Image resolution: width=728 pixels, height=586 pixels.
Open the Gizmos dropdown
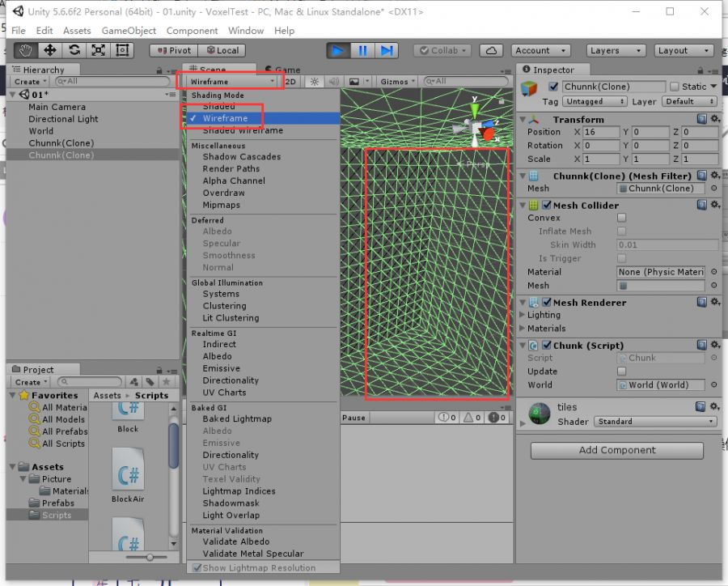coord(397,81)
